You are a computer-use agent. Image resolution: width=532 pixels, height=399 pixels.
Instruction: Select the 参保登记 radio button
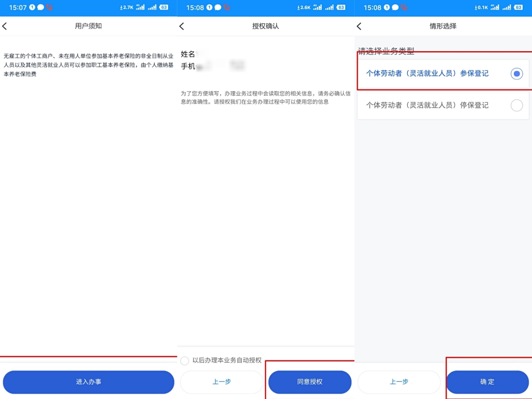pyautogui.click(x=516, y=74)
